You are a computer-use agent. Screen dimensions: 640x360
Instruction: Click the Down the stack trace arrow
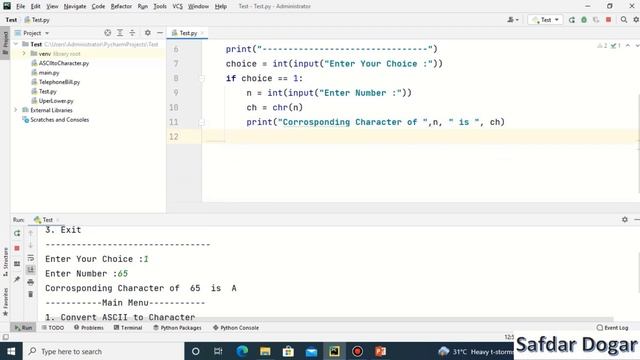[31, 245]
